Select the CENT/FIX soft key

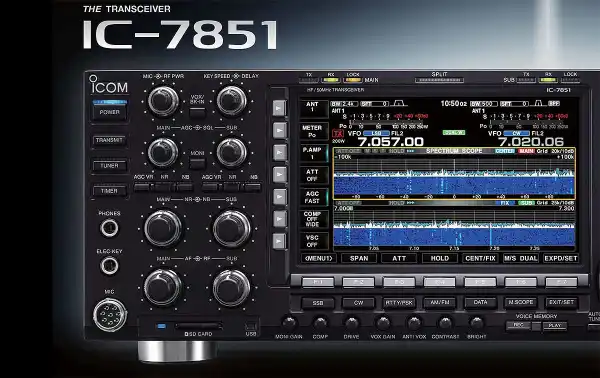pos(480,258)
